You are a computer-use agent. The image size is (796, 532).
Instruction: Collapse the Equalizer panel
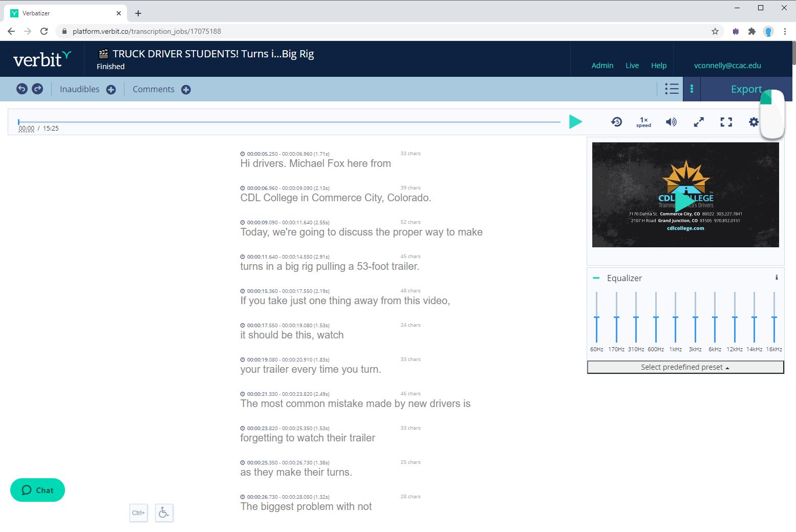(596, 278)
